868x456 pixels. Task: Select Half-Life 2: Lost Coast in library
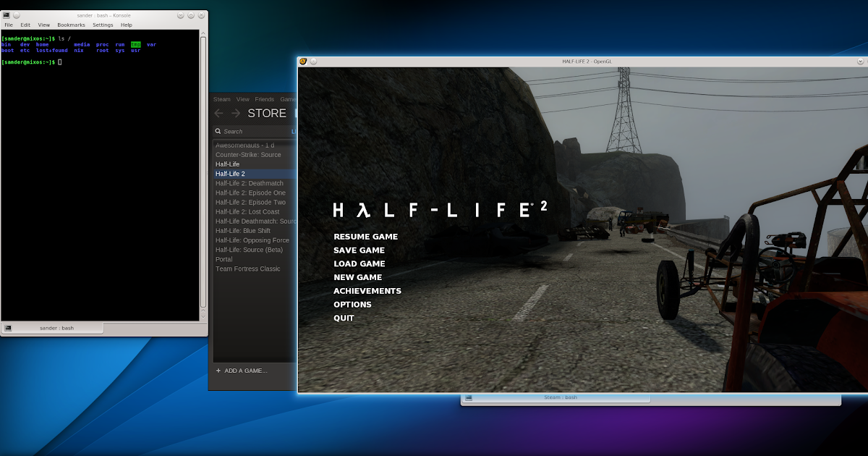tap(255, 211)
